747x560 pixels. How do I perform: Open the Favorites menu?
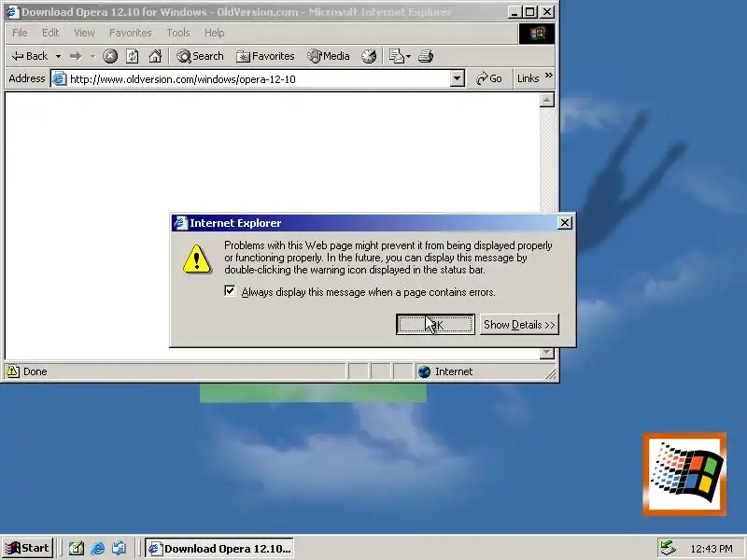point(130,33)
